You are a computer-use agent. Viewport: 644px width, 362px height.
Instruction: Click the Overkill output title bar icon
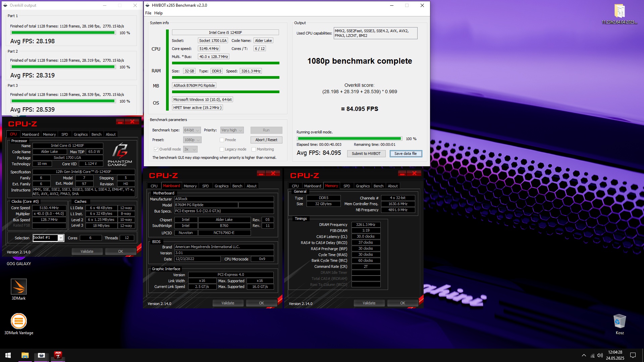tap(5, 5)
